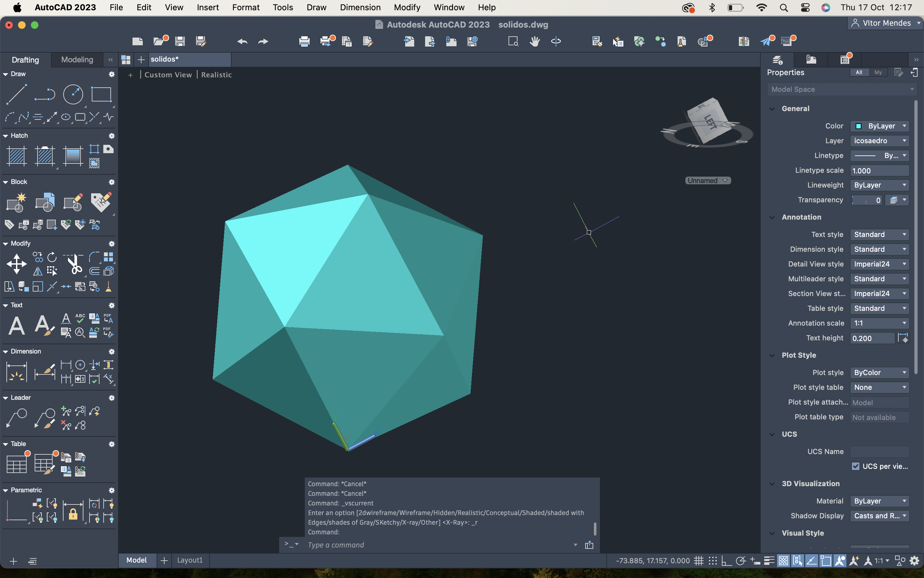
Task: Choose the Multileader tool
Action: pyautogui.click(x=17, y=418)
